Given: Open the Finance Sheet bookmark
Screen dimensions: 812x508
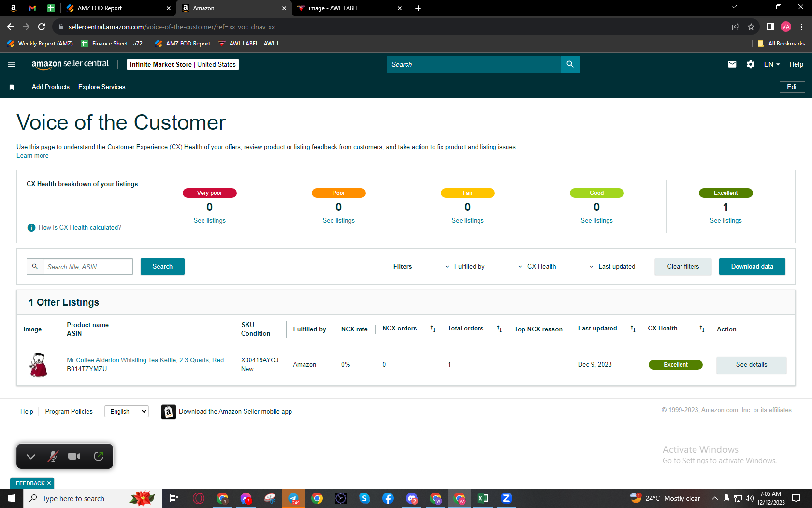Looking at the screenshot, I should (x=114, y=44).
